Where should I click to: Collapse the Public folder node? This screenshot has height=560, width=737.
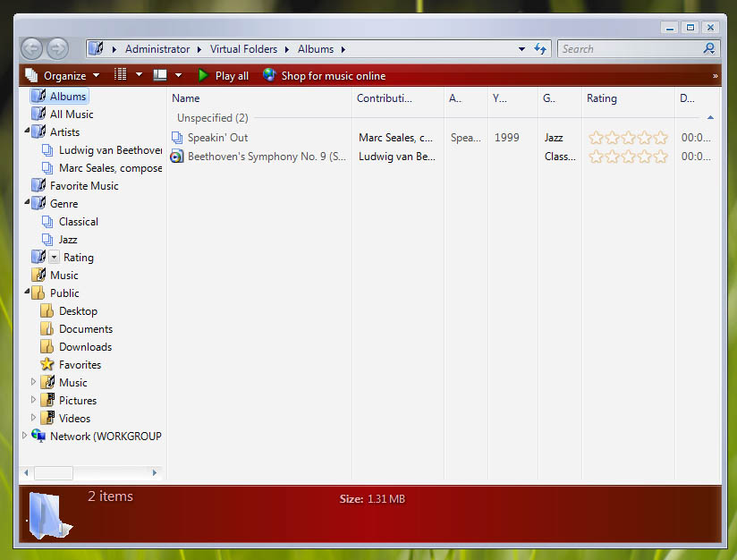tap(27, 292)
